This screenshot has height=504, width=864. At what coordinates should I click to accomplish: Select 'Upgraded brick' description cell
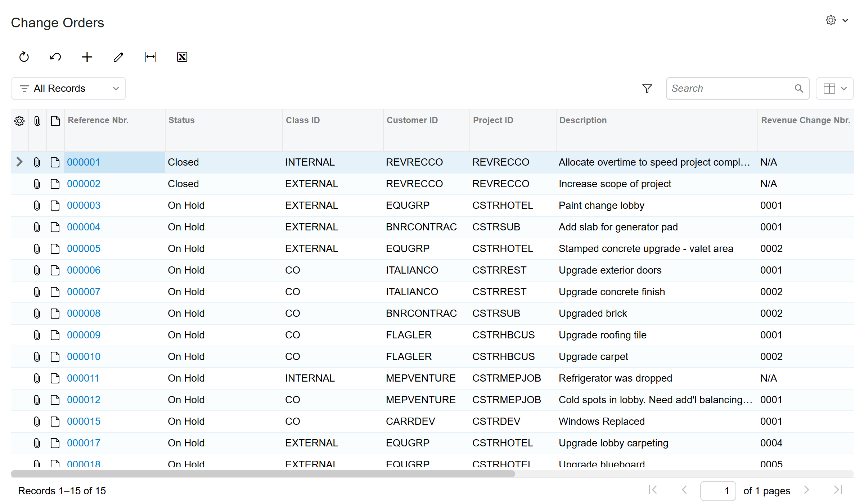click(x=657, y=314)
